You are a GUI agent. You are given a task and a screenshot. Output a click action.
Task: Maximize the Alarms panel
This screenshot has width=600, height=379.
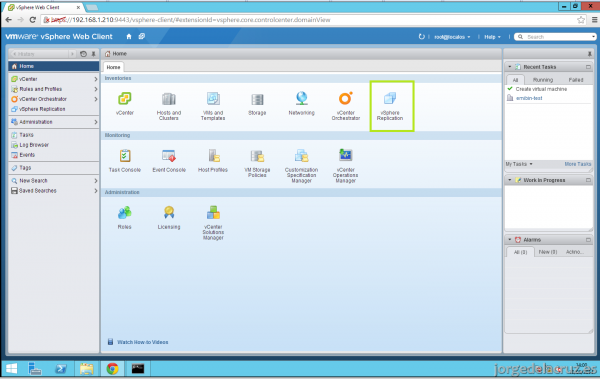click(588, 240)
